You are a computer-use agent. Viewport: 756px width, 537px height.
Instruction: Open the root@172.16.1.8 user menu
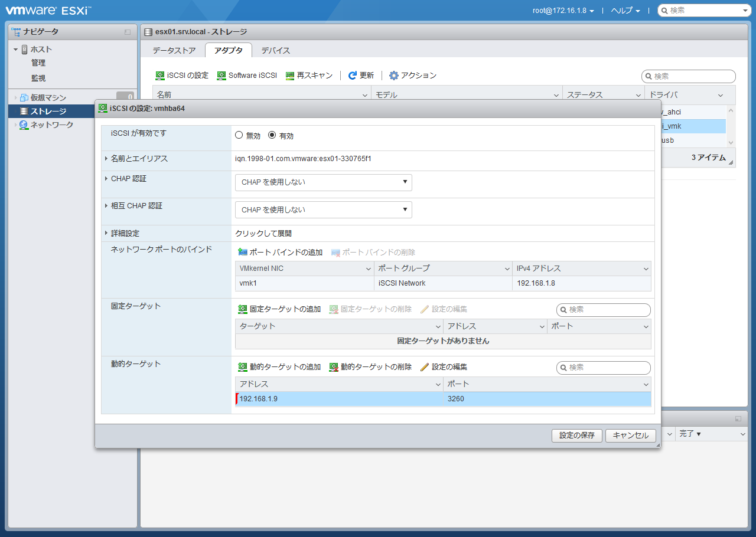coord(563,11)
